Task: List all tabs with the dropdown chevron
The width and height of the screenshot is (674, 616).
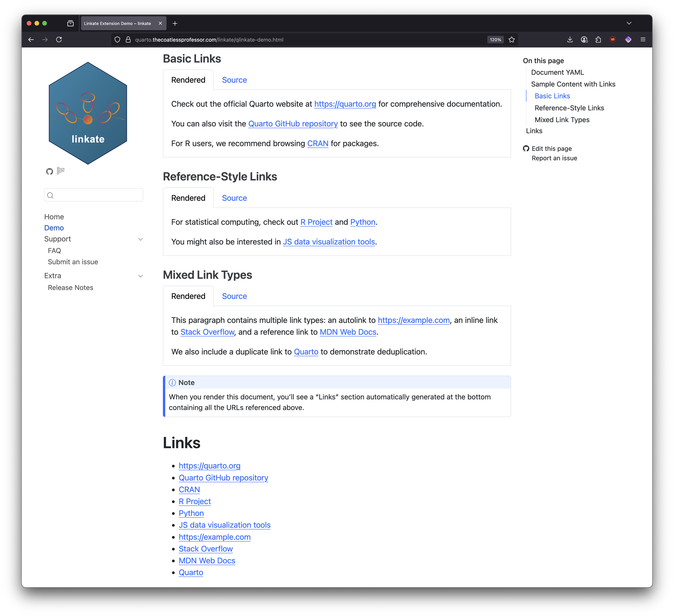Action: tap(629, 23)
